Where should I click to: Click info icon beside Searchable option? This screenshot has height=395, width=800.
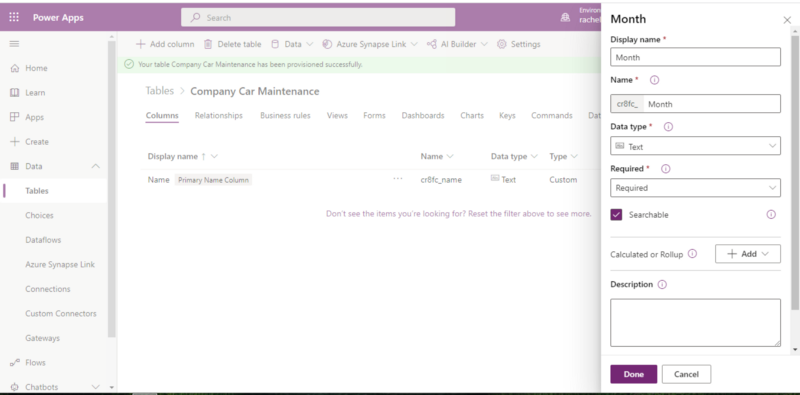(771, 214)
